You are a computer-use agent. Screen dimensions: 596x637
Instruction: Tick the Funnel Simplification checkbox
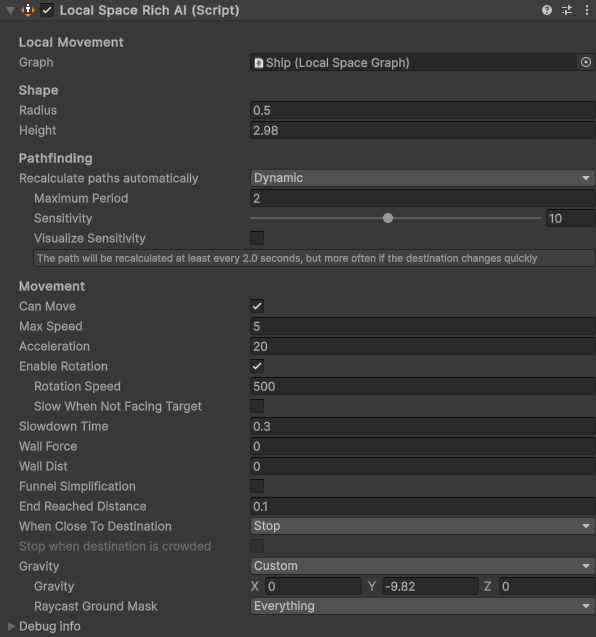click(x=257, y=486)
